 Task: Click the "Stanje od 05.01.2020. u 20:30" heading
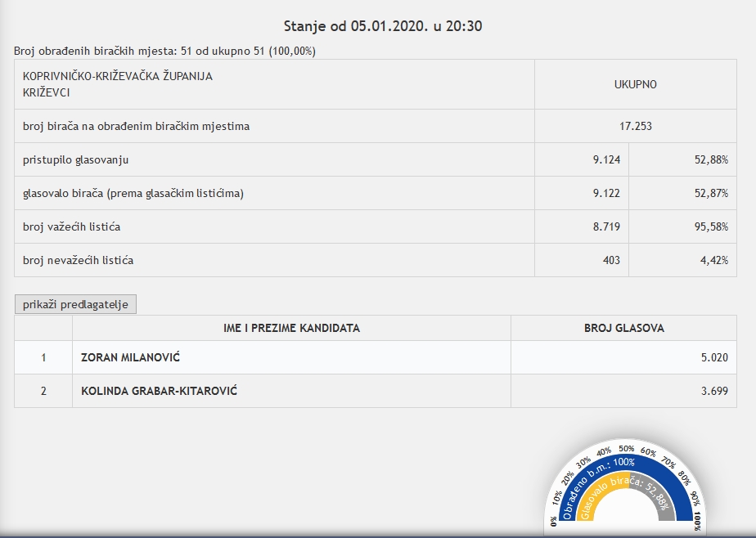click(382, 26)
